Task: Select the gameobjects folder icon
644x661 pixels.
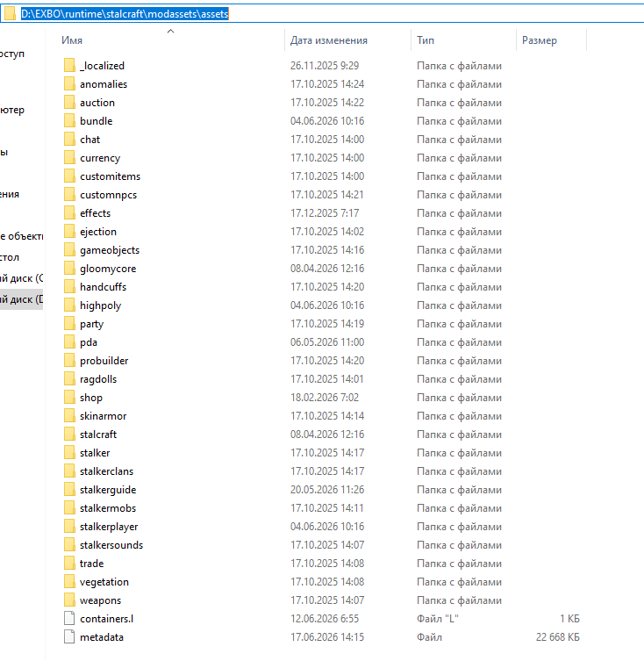Action: (x=69, y=250)
